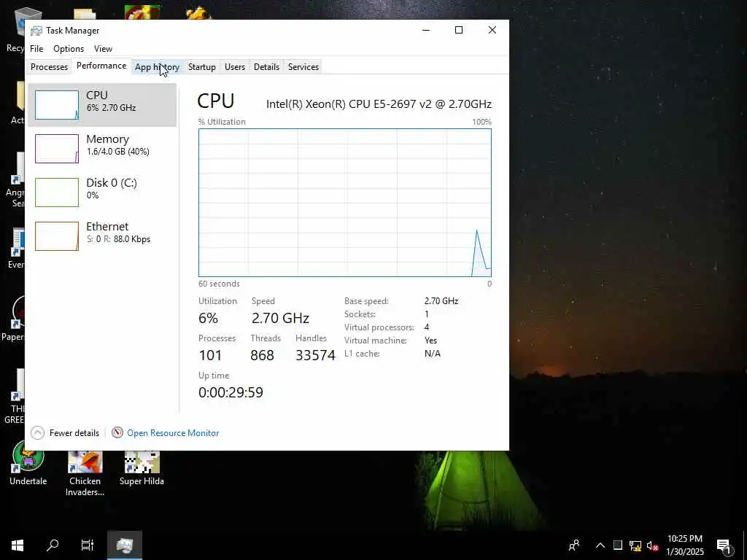
Task: Open the Action Center notifications icon
Action: coord(724,545)
